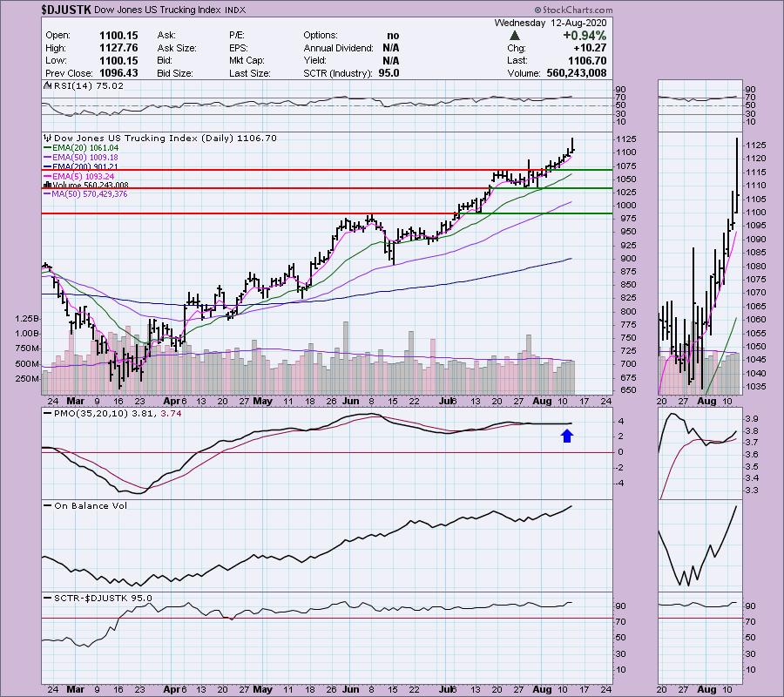Click the pink line swatch beside EMA(5)
The image size is (784, 697).
(48, 177)
